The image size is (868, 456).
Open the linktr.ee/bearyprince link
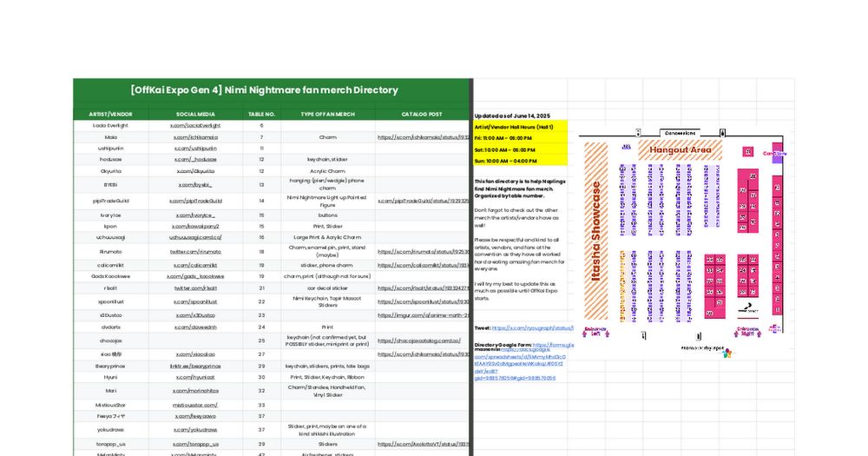point(195,367)
